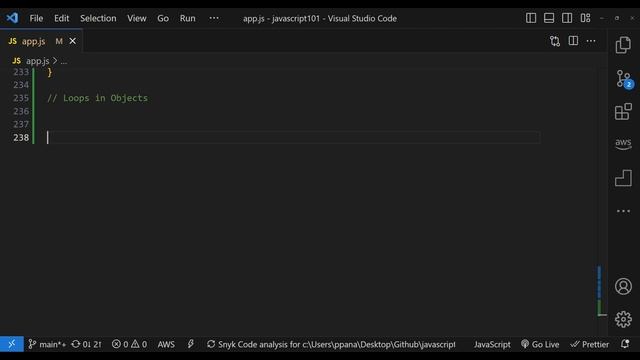This screenshot has height=360, width=640.
Task: Open the step-shaped icon below aws
Action: tap(623, 178)
